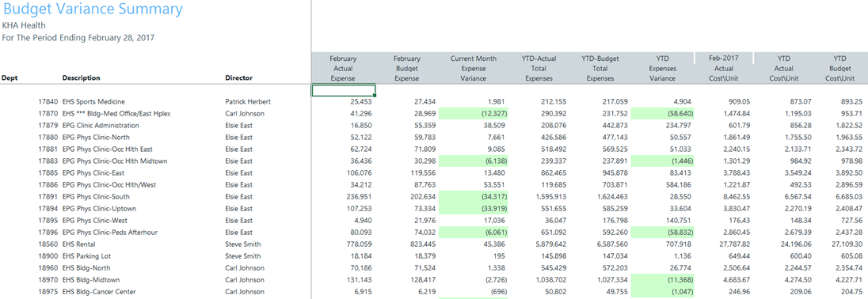Screen dimensions: 868x299
Task: Click the EHS Sports Medicine description cell
Action: [x=93, y=102]
